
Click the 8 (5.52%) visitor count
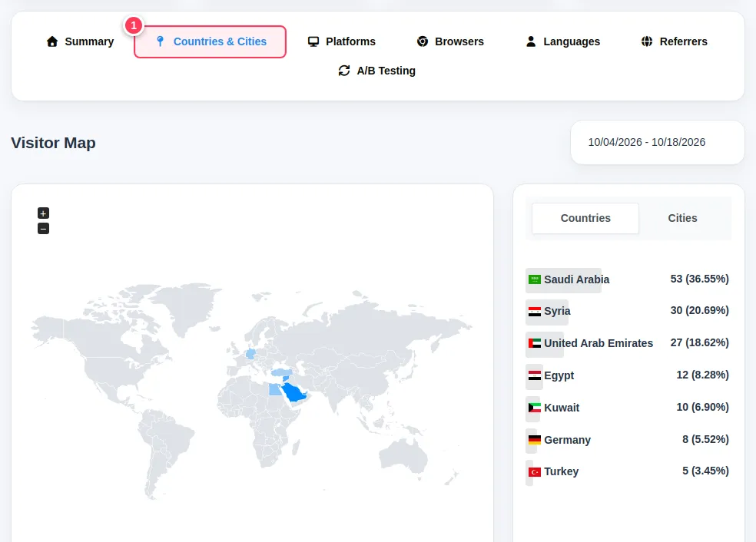(x=705, y=439)
